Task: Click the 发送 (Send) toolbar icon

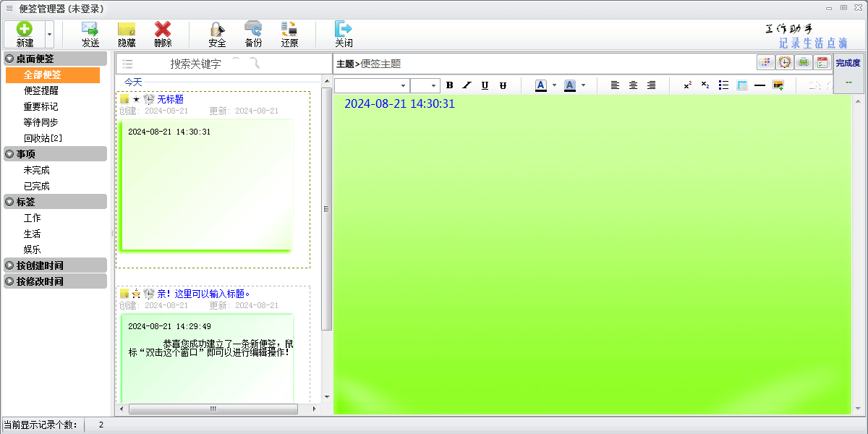Action: click(90, 34)
